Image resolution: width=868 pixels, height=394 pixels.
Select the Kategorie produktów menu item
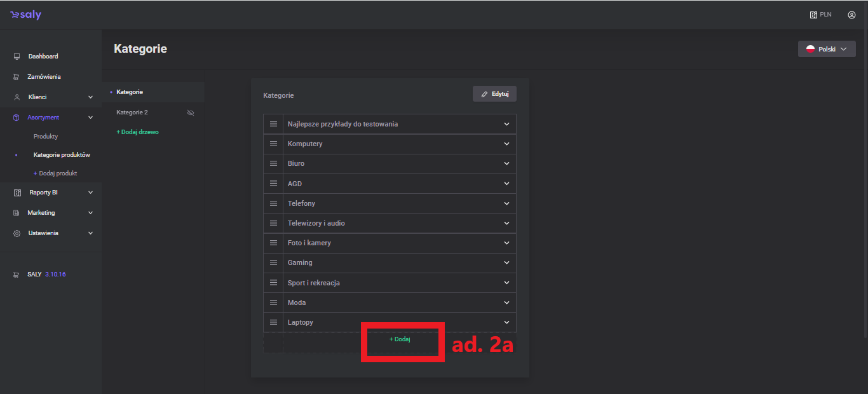(62, 155)
